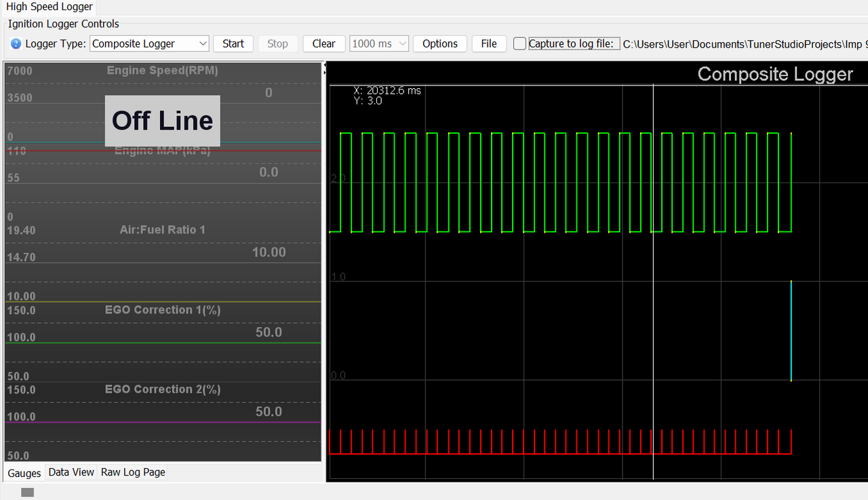Click the 50.0 EGO Correction 1 value

[269, 332]
